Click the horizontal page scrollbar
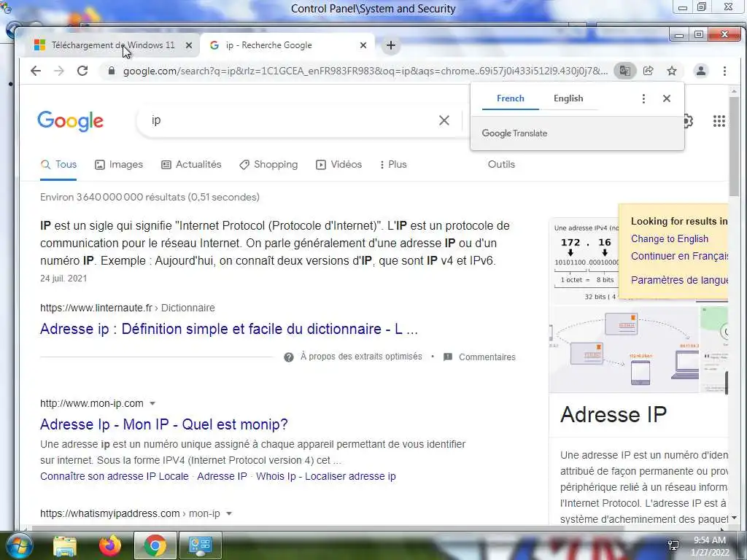Viewport: 747px width, 560px height. [329, 528]
